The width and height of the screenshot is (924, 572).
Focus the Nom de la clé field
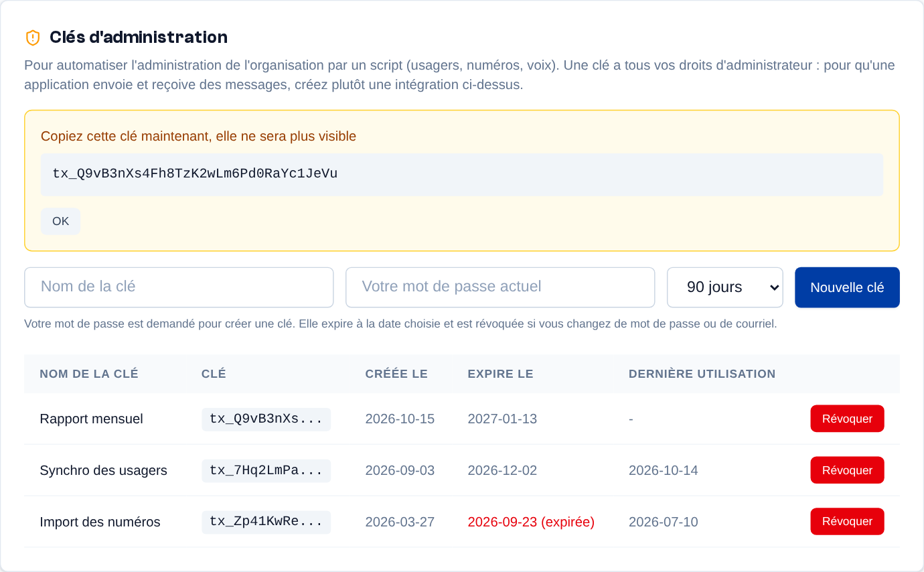click(x=179, y=287)
